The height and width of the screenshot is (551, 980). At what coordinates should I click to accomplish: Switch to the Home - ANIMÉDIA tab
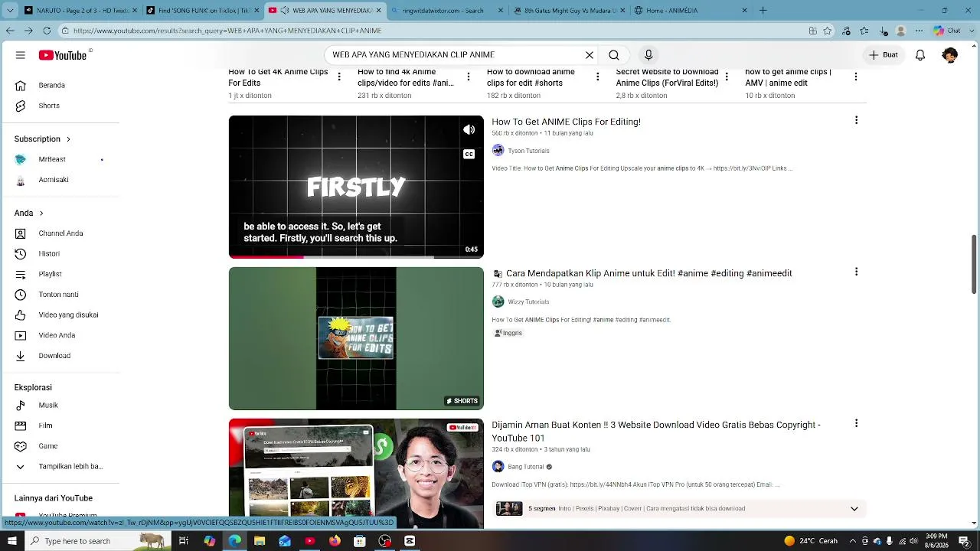pyautogui.click(x=691, y=11)
